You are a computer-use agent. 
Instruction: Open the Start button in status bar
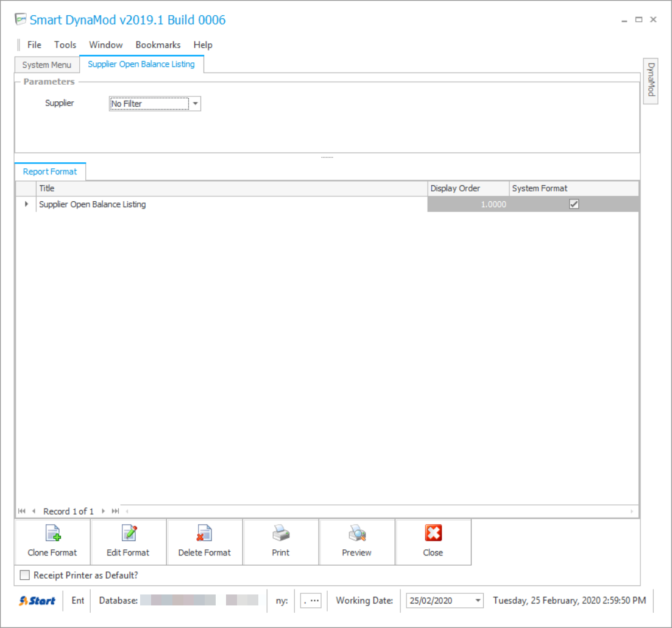(x=37, y=601)
